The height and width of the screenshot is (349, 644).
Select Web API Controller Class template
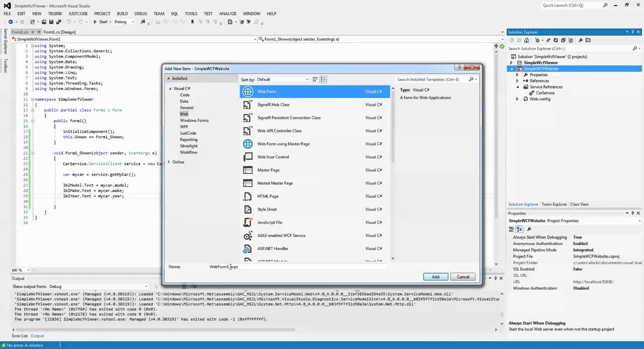[x=314, y=131]
